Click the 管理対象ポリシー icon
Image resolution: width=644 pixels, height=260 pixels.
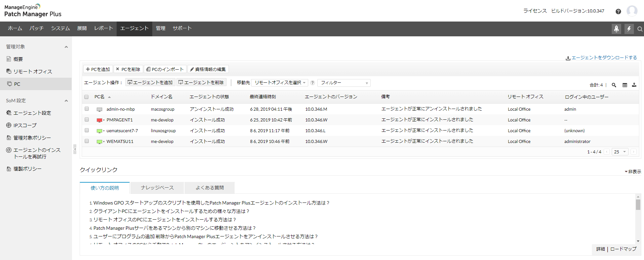click(x=9, y=138)
